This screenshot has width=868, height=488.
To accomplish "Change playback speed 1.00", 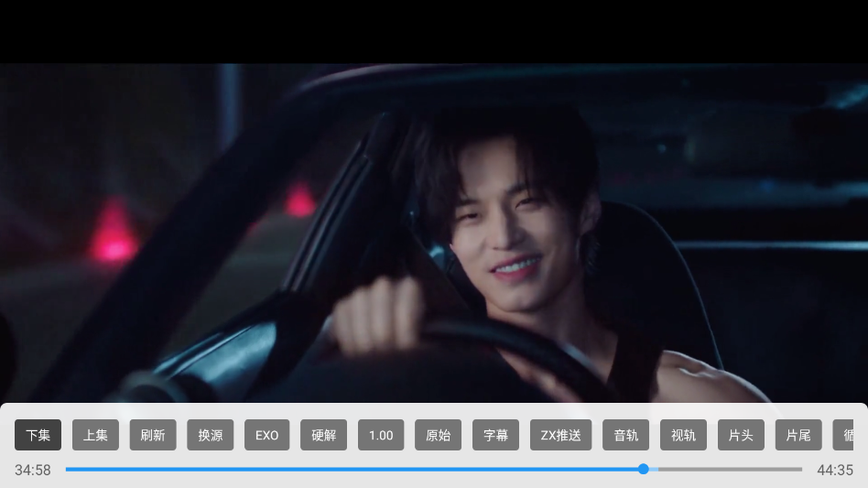I will click(x=381, y=435).
